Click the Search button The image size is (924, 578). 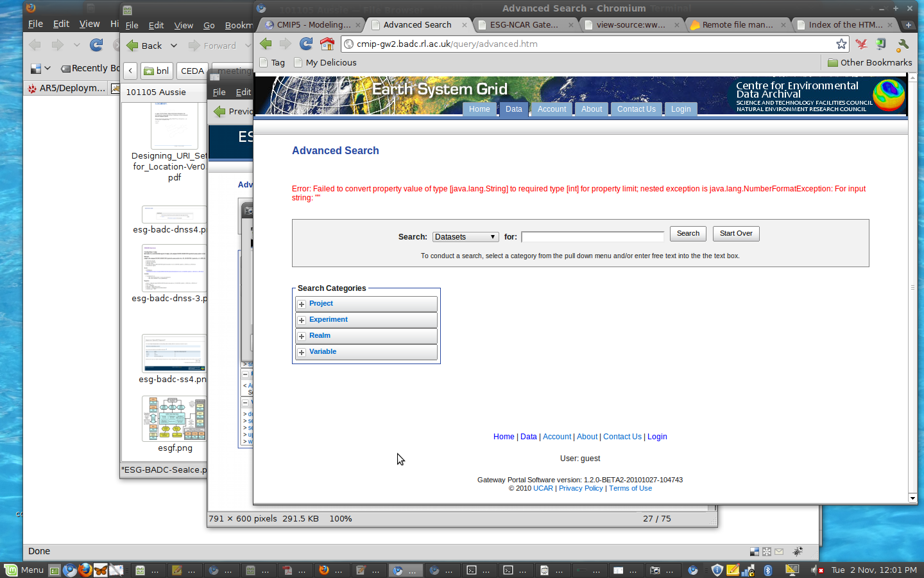[x=688, y=234]
